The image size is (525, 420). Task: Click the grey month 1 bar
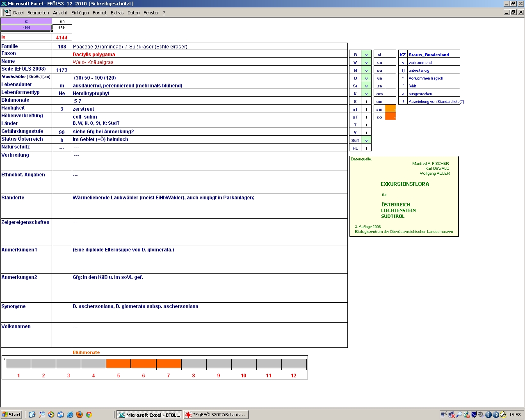pyautogui.click(x=18, y=364)
